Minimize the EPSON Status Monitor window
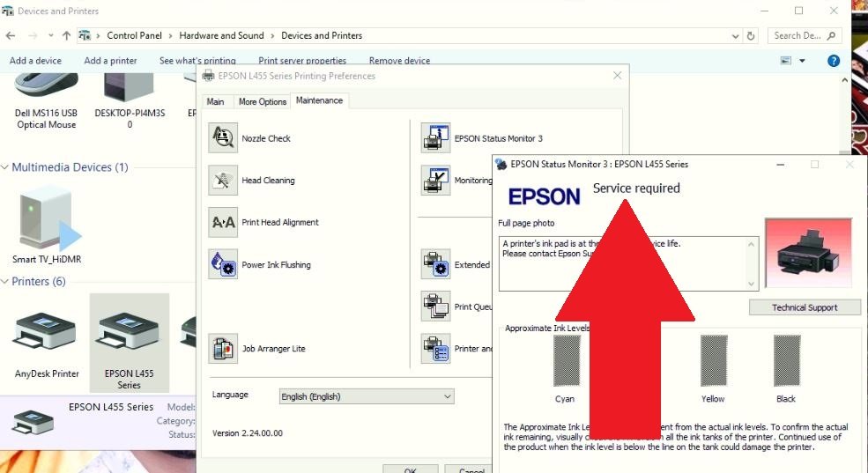Screen dimensions: 868x473 point(780,165)
